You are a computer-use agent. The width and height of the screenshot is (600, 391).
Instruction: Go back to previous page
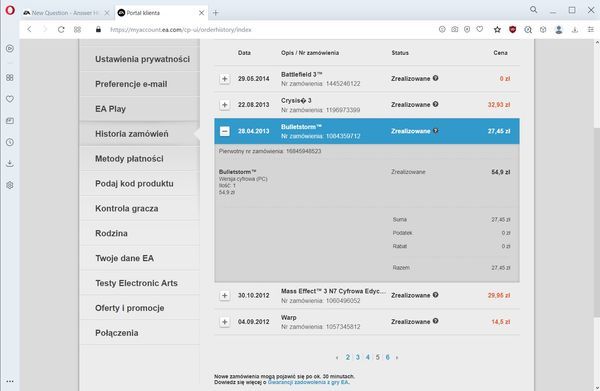point(29,29)
